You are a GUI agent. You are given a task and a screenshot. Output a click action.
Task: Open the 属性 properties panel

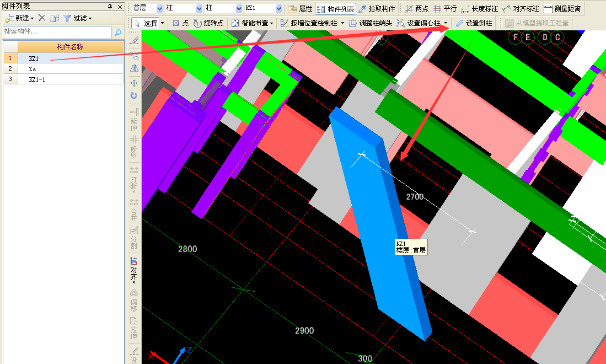pyautogui.click(x=301, y=8)
